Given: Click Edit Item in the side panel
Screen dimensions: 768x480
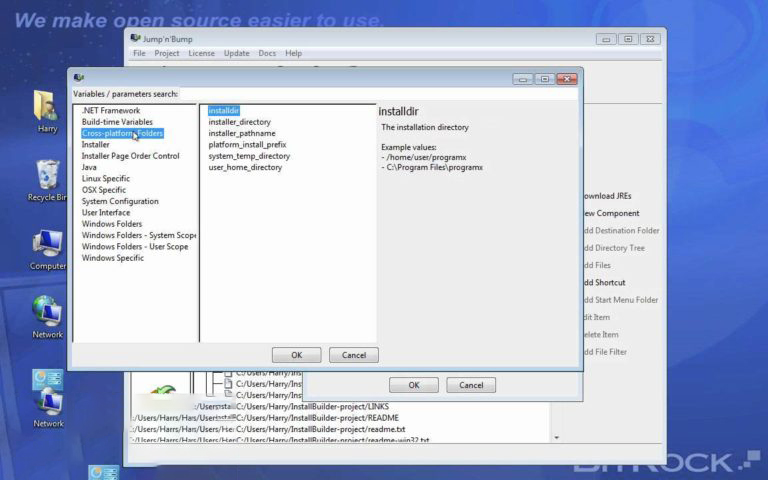Looking at the screenshot, I should pos(597,317).
